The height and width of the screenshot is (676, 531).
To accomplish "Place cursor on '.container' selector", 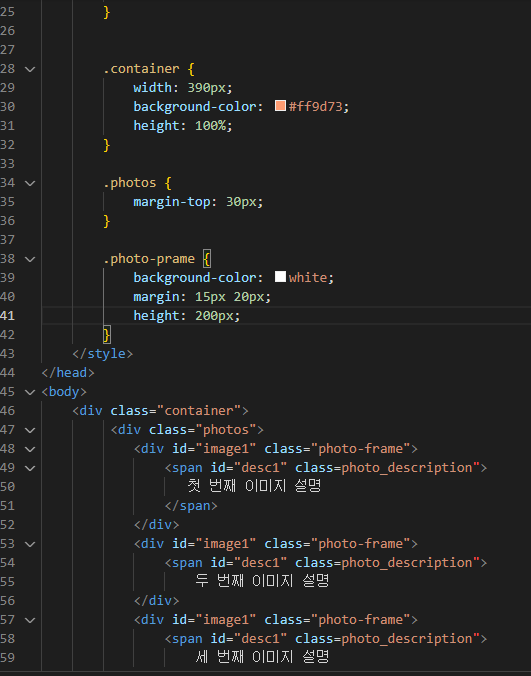I will click(141, 69).
